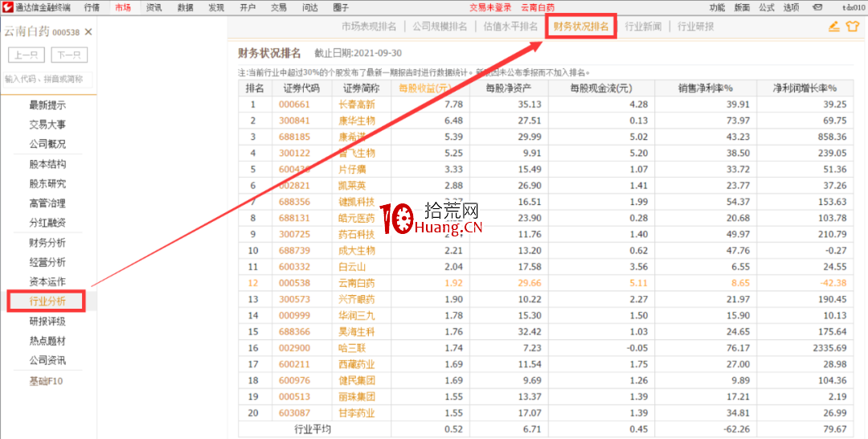Switch to 市场表现排名 tab
Image resolution: width=868 pixels, height=439 pixels.
coord(369,27)
